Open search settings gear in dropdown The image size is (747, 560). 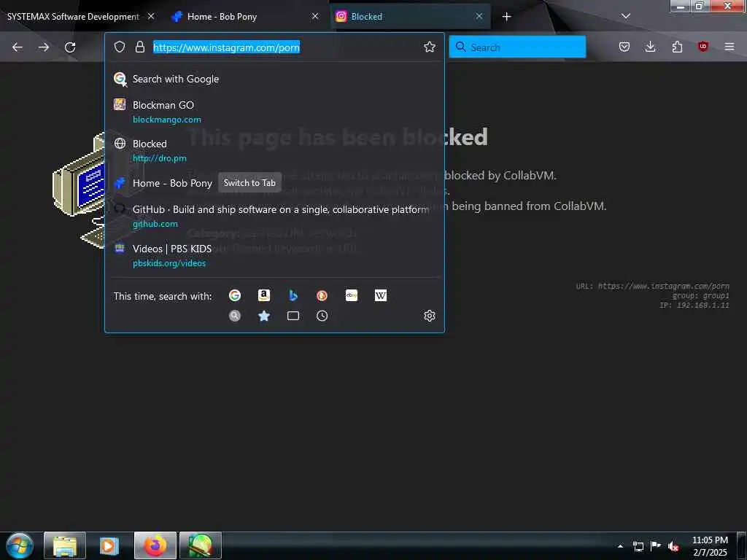(x=429, y=316)
